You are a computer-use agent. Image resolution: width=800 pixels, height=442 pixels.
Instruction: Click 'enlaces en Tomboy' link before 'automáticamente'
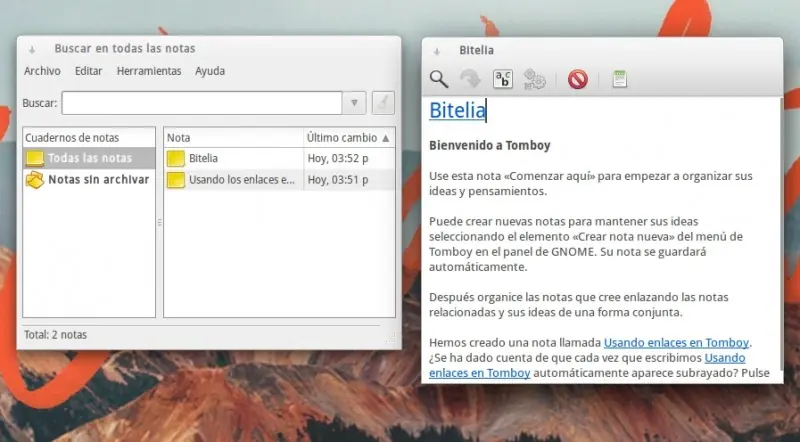[480, 373]
